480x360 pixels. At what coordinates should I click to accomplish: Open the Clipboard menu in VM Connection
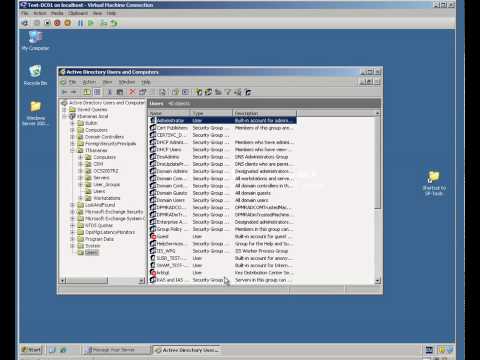coord(78,13)
